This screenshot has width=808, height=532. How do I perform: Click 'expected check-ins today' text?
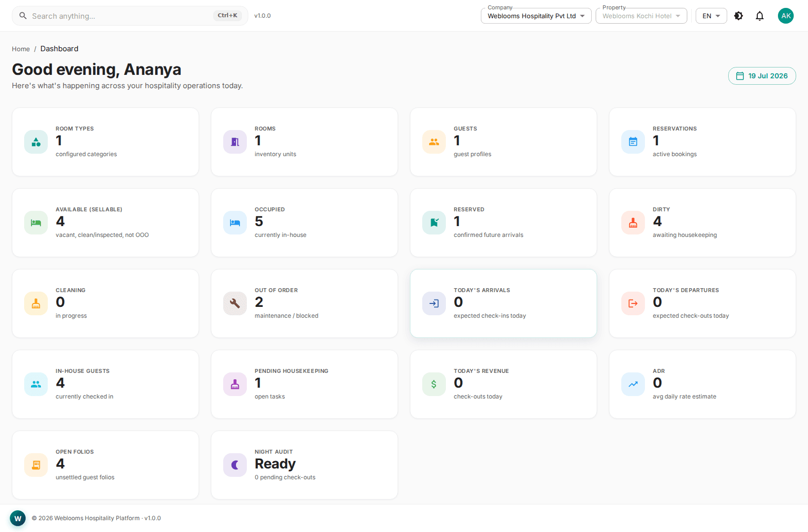point(490,316)
